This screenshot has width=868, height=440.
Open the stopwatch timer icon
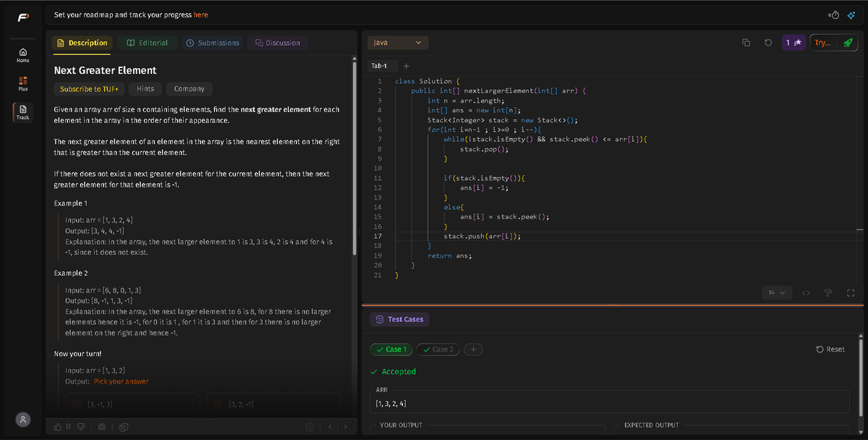835,14
